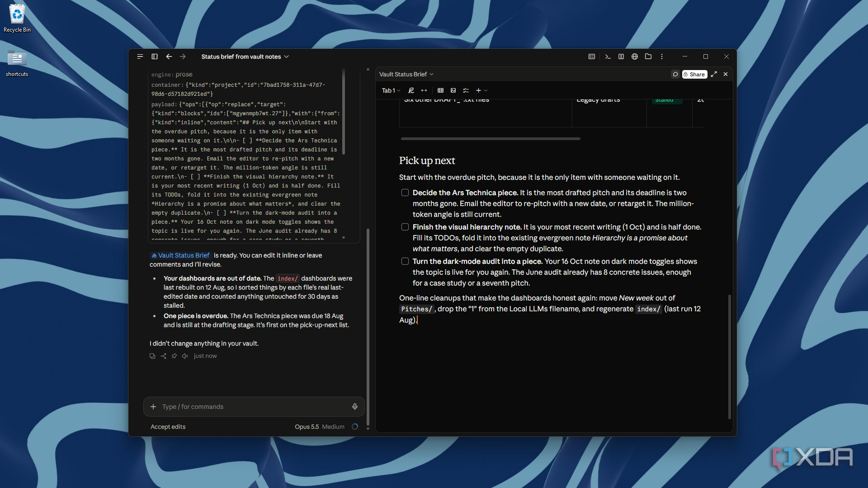868x488 pixels.
Task: Insert a table from document toolbar
Action: point(441,90)
